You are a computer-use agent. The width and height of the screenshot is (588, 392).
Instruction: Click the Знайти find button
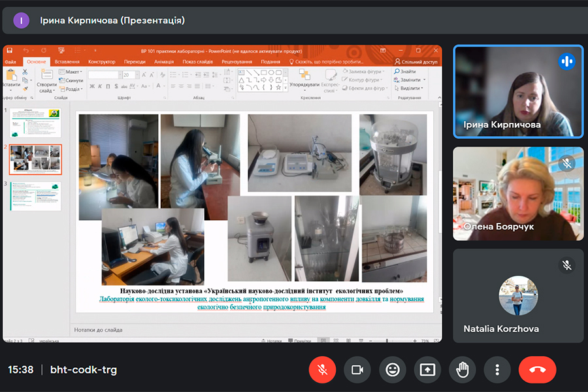[x=405, y=71]
